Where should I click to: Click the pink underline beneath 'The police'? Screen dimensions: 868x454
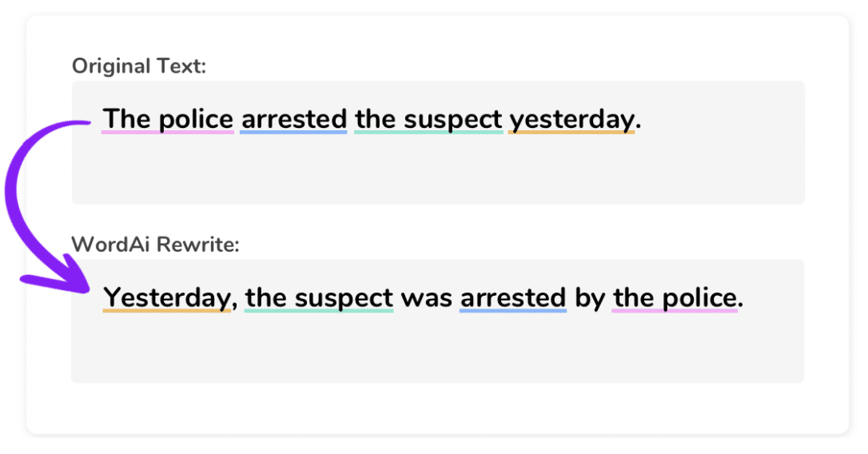168,133
